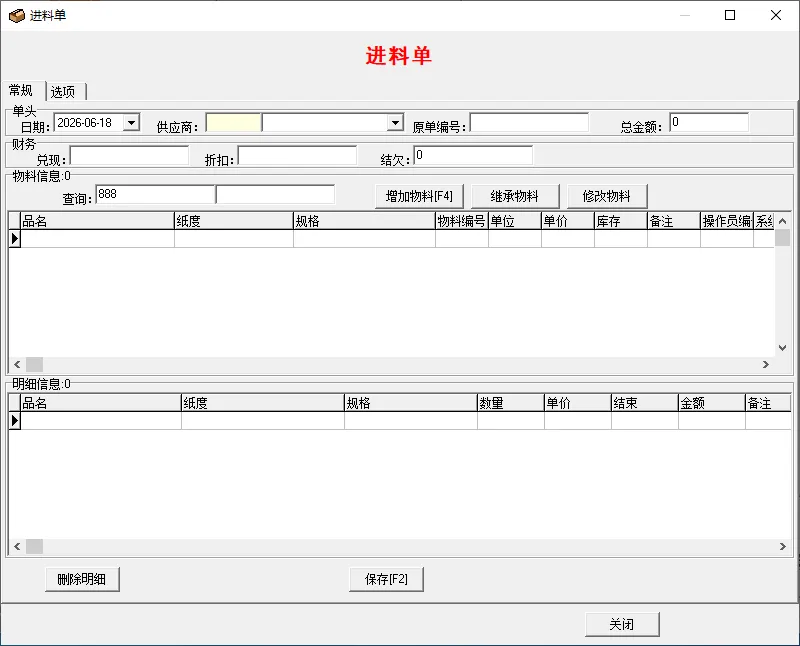This screenshot has height=646, width=800.
Task: Expand the 供应商 combo box arrow
Action: click(x=395, y=122)
